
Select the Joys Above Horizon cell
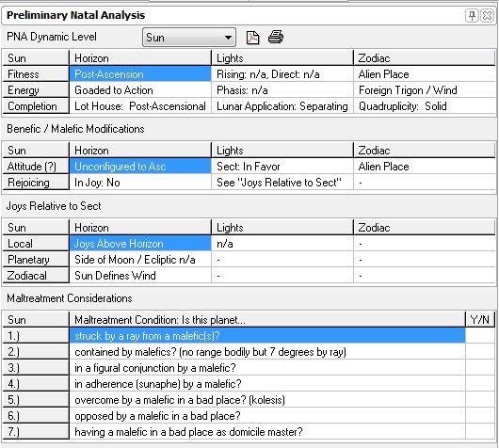(140, 244)
